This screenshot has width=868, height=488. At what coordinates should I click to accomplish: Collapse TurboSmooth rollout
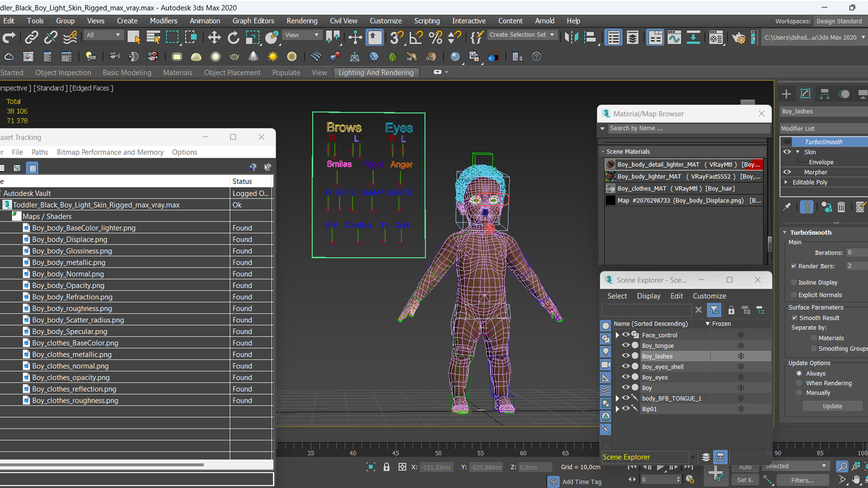785,233
